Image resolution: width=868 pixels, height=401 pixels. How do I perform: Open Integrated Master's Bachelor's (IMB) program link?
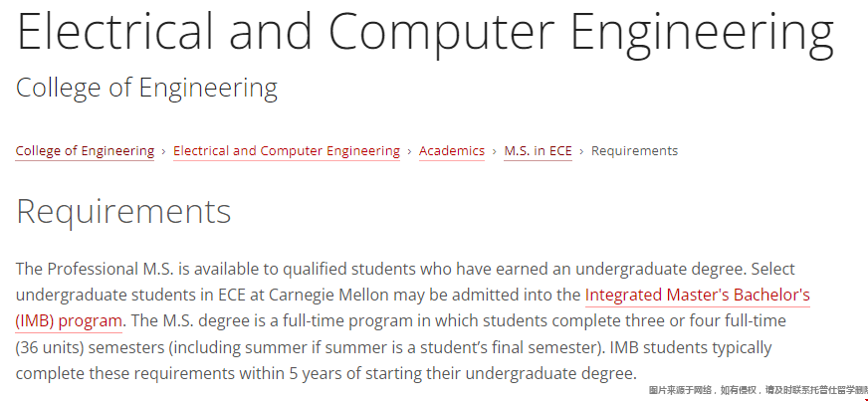697,296
